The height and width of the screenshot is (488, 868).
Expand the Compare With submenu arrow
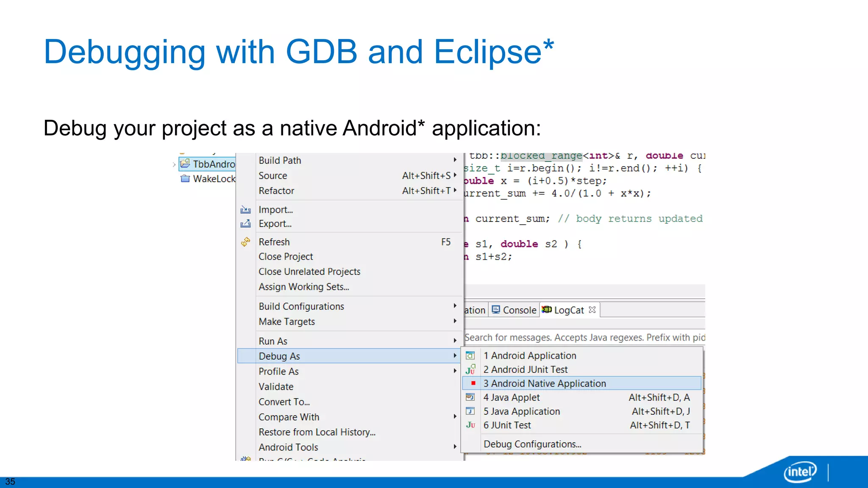[455, 416]
